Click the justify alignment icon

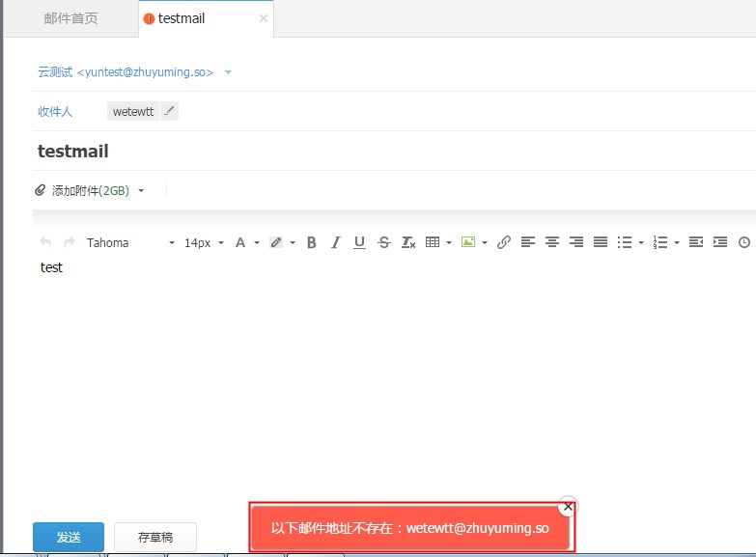tap(601, 242)
